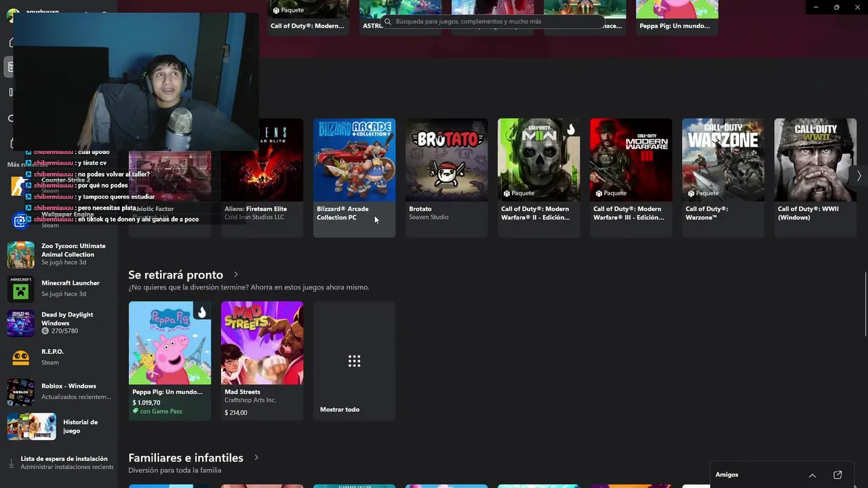This screenshot has height=488, width=868.
Task: Open the Blizzard Arcade Collection artwork
Action: click(x=354, y=160)
